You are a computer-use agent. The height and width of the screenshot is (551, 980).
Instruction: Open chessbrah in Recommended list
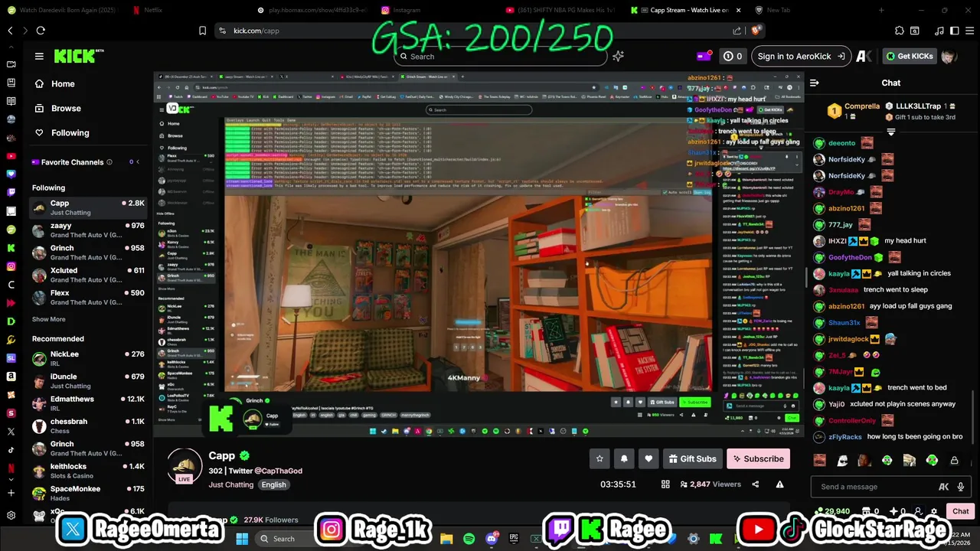click(x=88, y=425)
